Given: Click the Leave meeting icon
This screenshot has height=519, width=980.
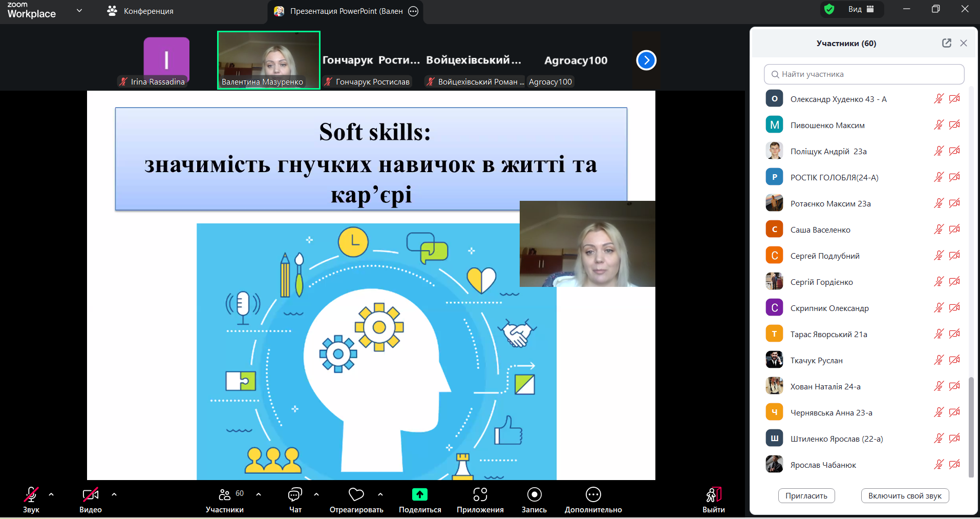Looking at the screenshot, I should click(x=713, y=495).
